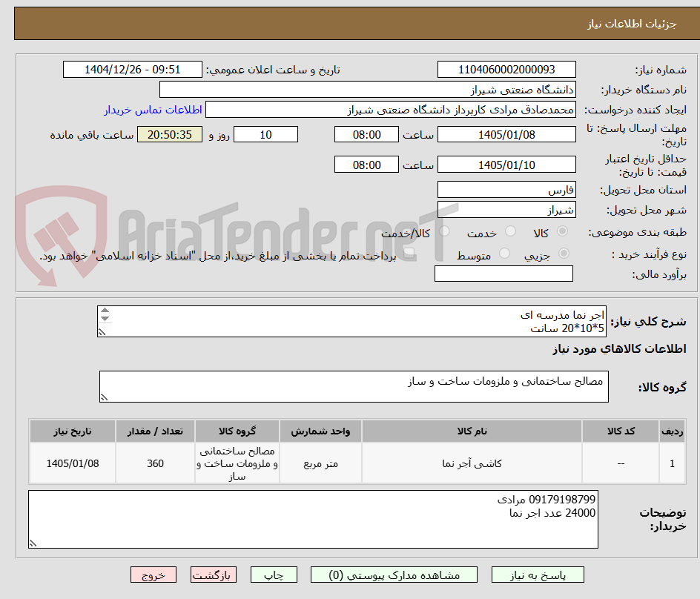Click remaining days field showing 10
This screenshot has height=599, width=700.
265,134
